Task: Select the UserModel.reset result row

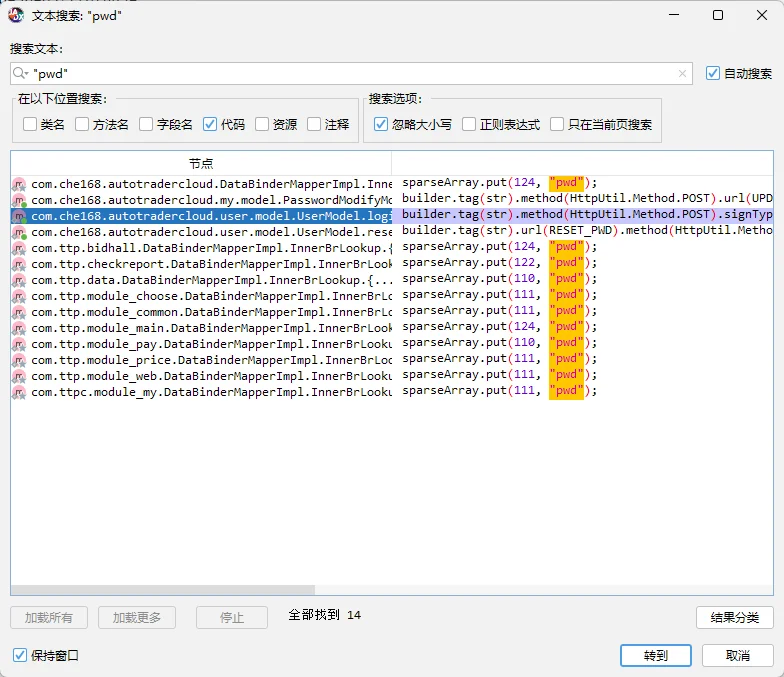Action: point(392,232)
